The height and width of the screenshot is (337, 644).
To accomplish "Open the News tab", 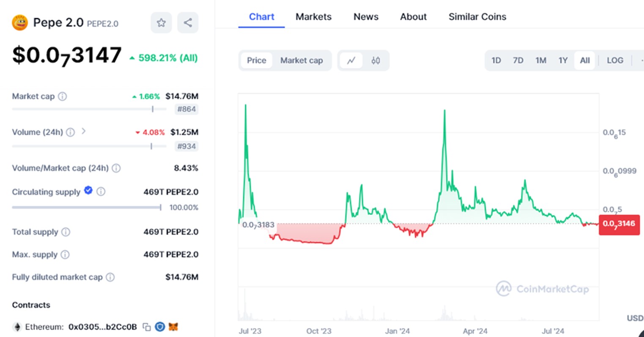I will pos(366,17).
